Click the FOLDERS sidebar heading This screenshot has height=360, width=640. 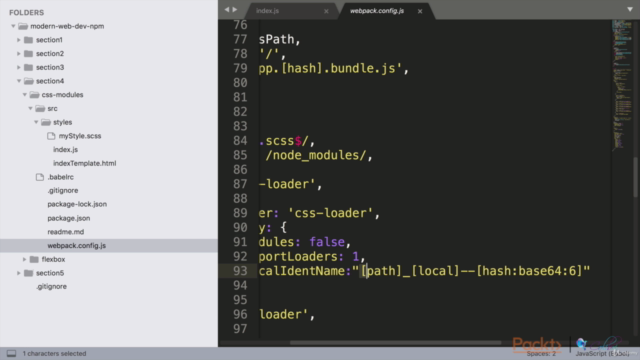[27, 13]
